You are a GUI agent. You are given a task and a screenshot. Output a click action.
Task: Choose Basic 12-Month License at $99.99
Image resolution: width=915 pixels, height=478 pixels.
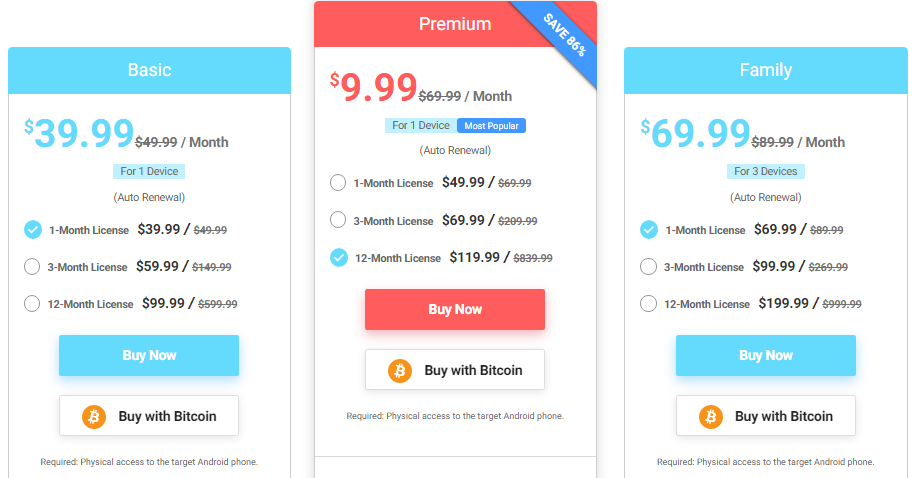(x=32, y=303)
